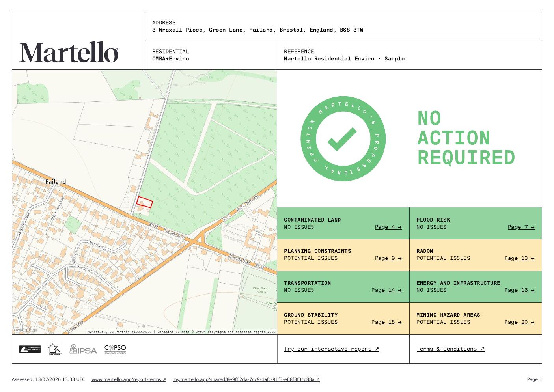Click the 'ENERGY AND INFRASTRUCTURE' heading
554x392 pixels.
[458, 283]
